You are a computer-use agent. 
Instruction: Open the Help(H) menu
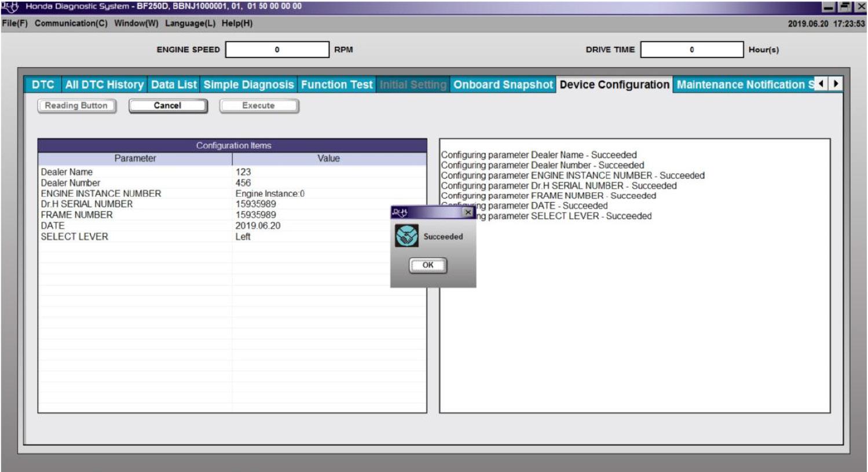click(x=237, y=23)
